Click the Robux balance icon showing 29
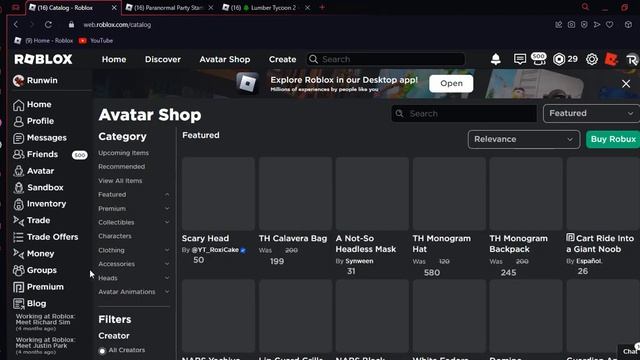The image size is (640, 360). point(559,59)
